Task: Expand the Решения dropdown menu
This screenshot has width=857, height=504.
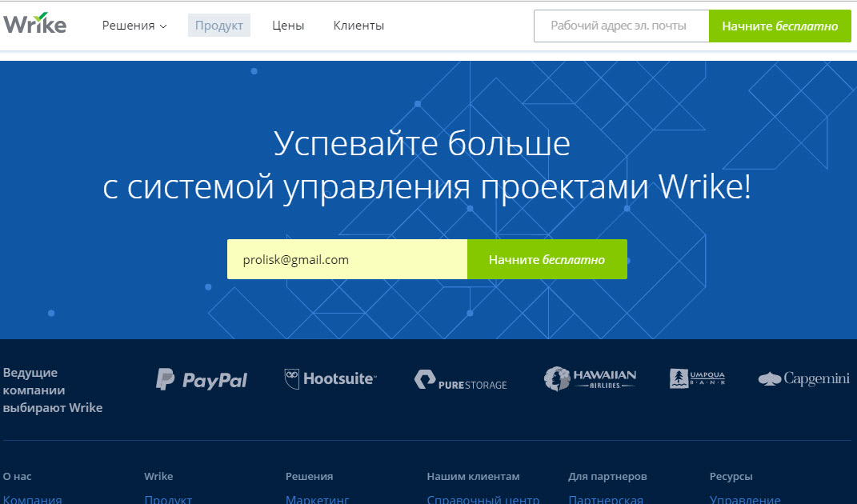Action: 134,26
